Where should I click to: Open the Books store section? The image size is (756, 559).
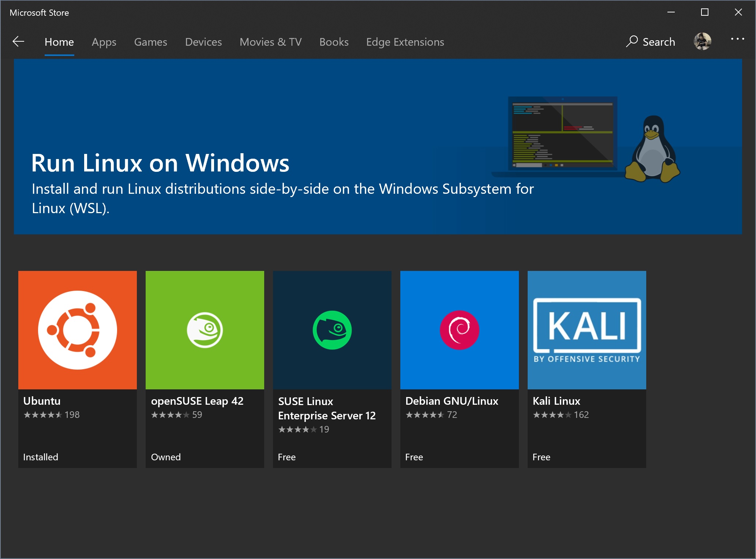335,42
